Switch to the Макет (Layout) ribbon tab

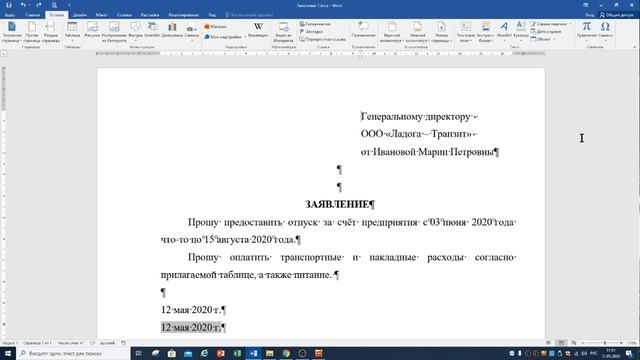(102, 15)
